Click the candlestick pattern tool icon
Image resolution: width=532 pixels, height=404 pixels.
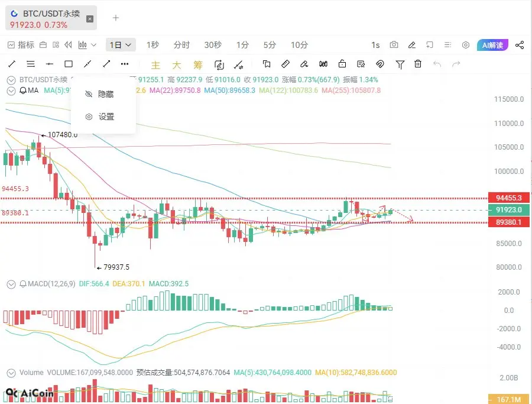pos(323,64)
